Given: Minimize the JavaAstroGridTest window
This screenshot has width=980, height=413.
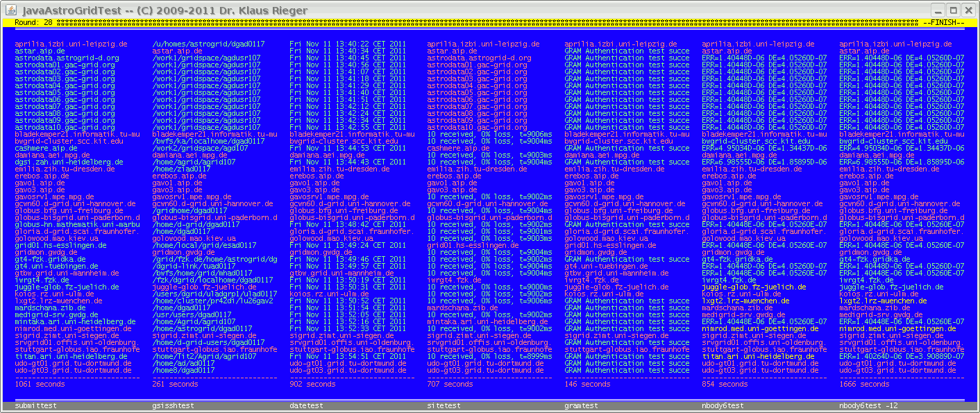Looking at the screenshot, I should 938,10.
